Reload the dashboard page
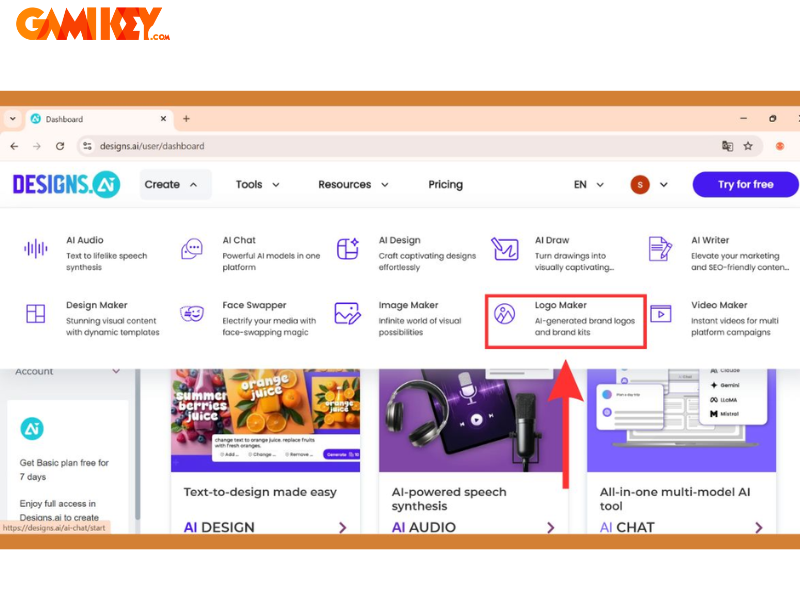The image size is (800, 600). (60, 146)
